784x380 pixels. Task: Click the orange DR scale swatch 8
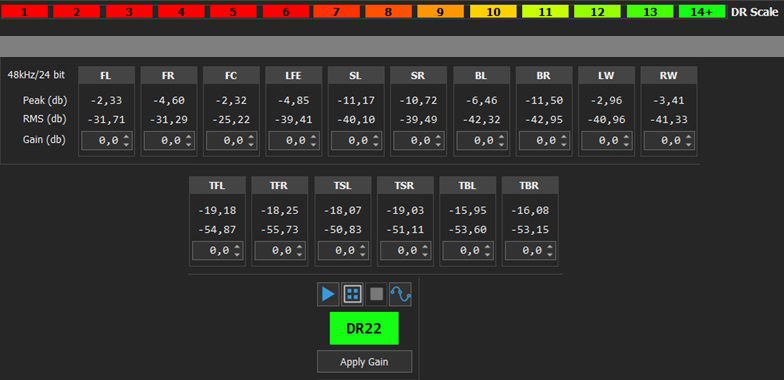point(388,12)
